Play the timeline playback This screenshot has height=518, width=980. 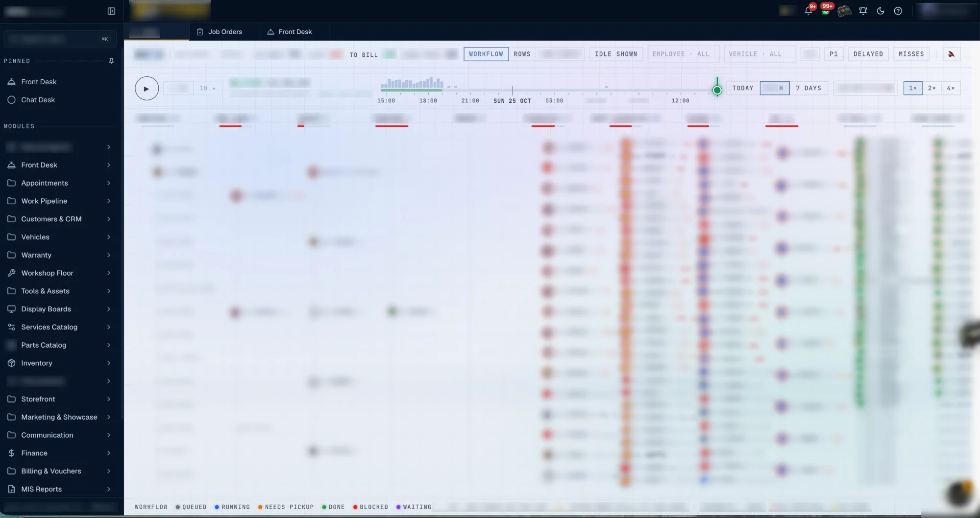[147, 89]
